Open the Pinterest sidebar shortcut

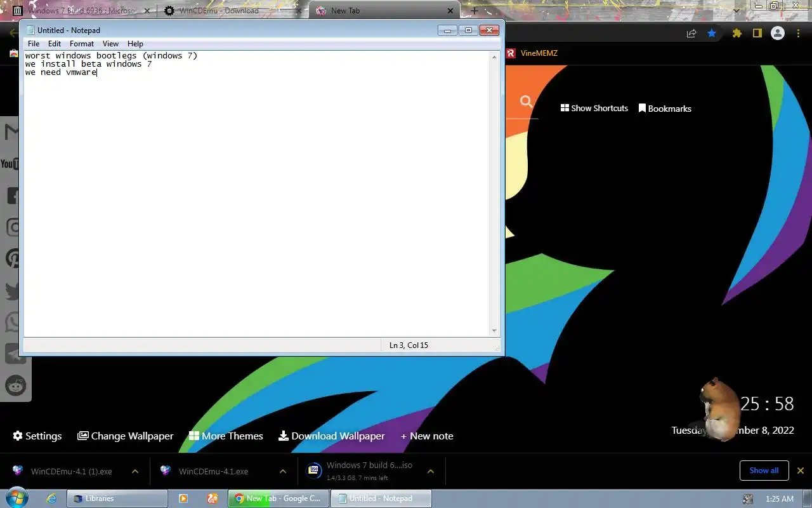(x=12, y=259)
